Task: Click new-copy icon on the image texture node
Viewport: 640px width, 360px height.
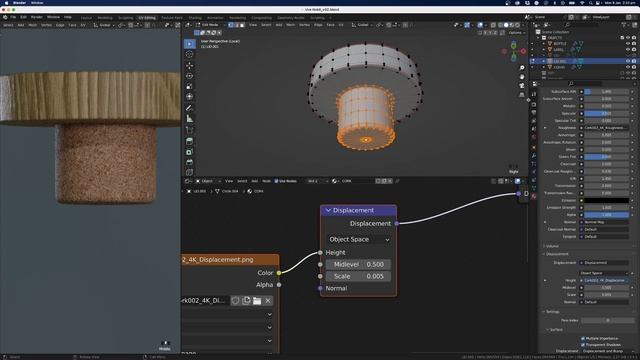Action: point(246,301)
